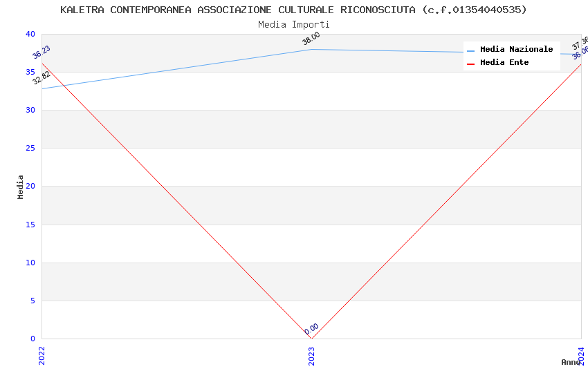The image size is (588, 380).
Task: Click the red Media Ente legend swatch
Action: tap(470, 64)
